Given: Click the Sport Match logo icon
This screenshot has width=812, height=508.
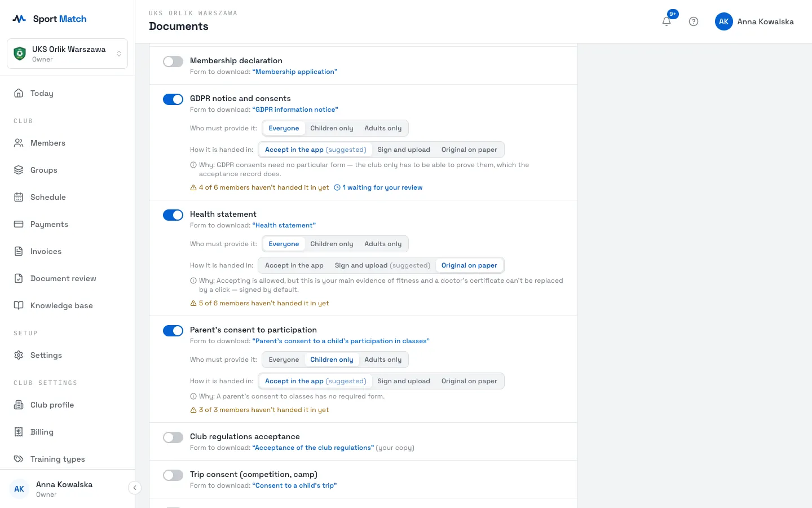Looking at the screenshot, I should click(19, 19).
